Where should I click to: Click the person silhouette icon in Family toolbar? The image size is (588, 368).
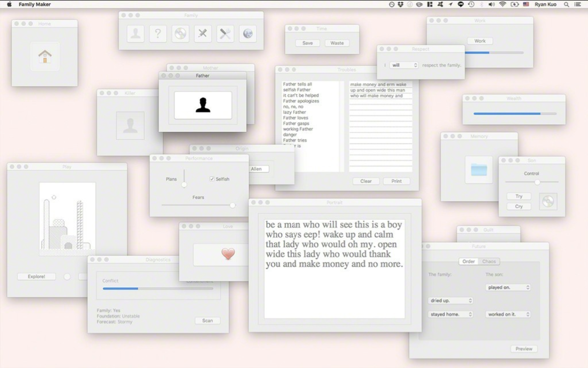click(135, 34)
